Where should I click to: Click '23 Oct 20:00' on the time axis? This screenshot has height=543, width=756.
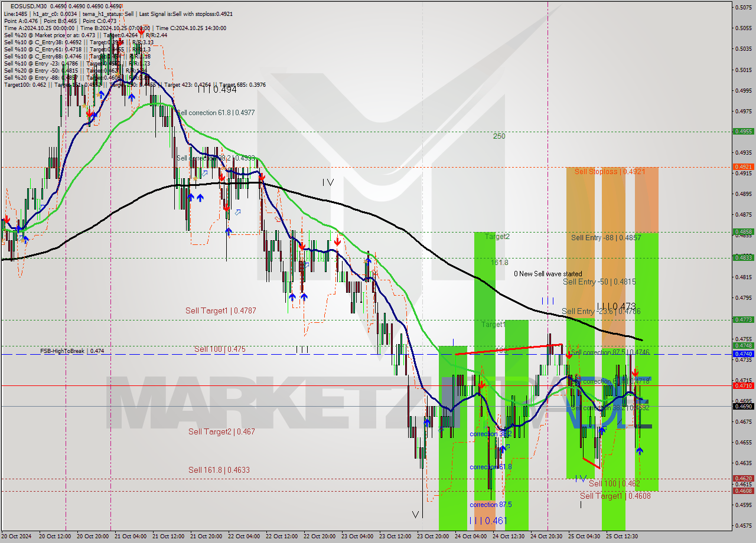432,537
